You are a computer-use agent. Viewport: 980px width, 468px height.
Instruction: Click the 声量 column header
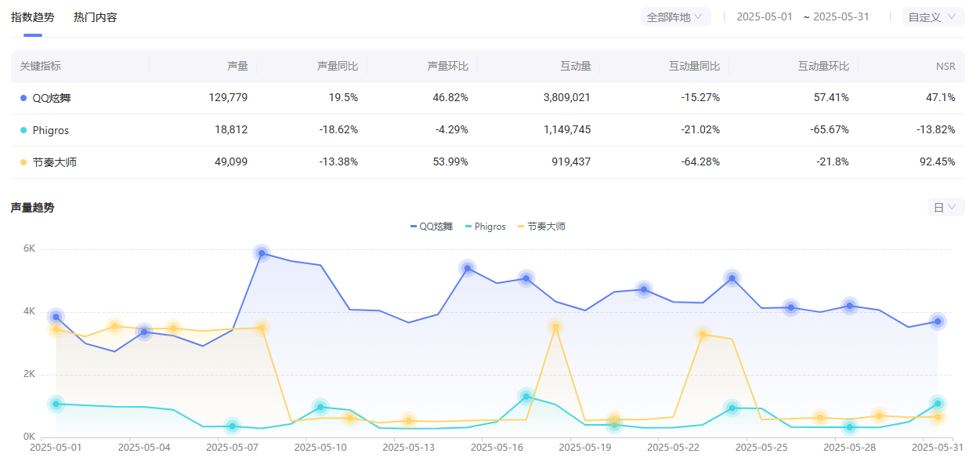[237, 67]
